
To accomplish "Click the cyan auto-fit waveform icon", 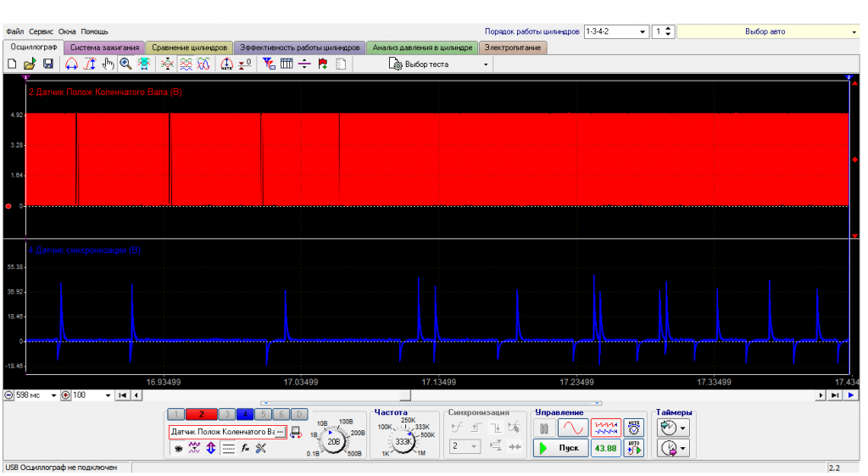I will 144,64.
